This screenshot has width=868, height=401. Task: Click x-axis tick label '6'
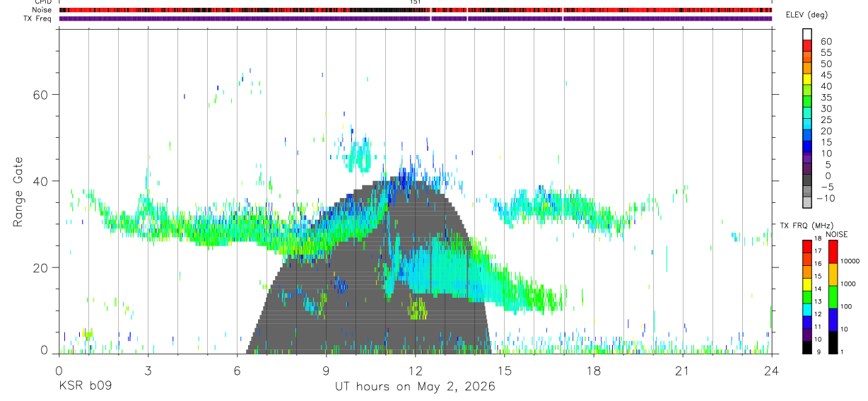[x=237, y=370]
